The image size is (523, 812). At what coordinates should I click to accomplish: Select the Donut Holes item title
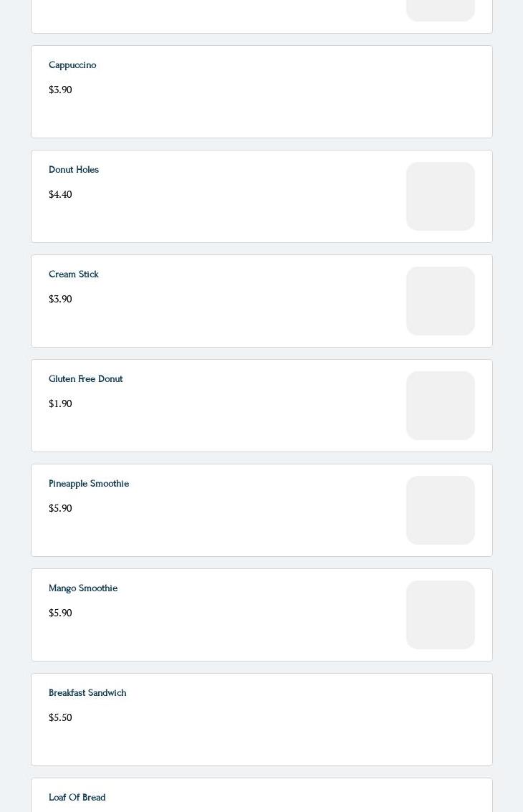coord(74,170)
